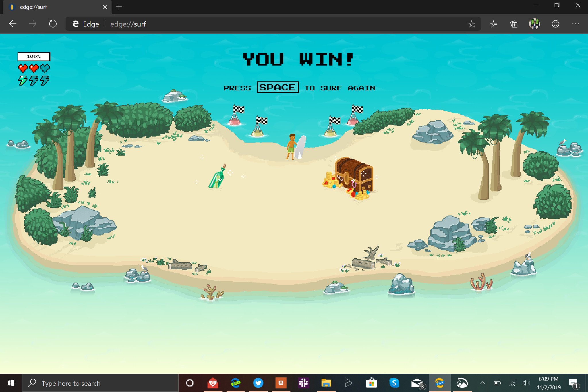This screenshot has width=588, height=392.
Task: Click the health percentage bar display
Action: tap(34, 56)
